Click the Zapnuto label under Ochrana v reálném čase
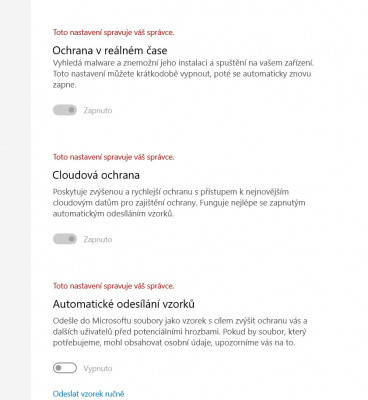 click(98, 110)
